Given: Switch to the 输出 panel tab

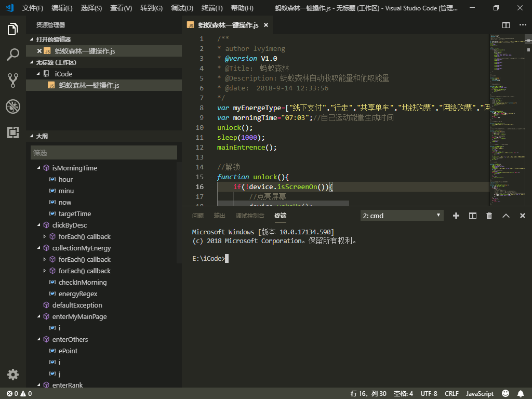Looking at the screenshot, I should tap(220, 216).
